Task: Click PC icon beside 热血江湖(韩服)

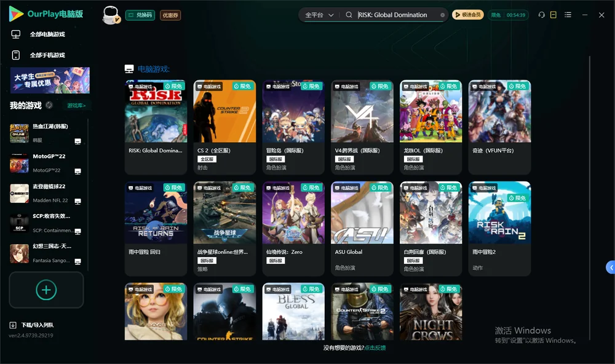Action: [x=77, y=141]
